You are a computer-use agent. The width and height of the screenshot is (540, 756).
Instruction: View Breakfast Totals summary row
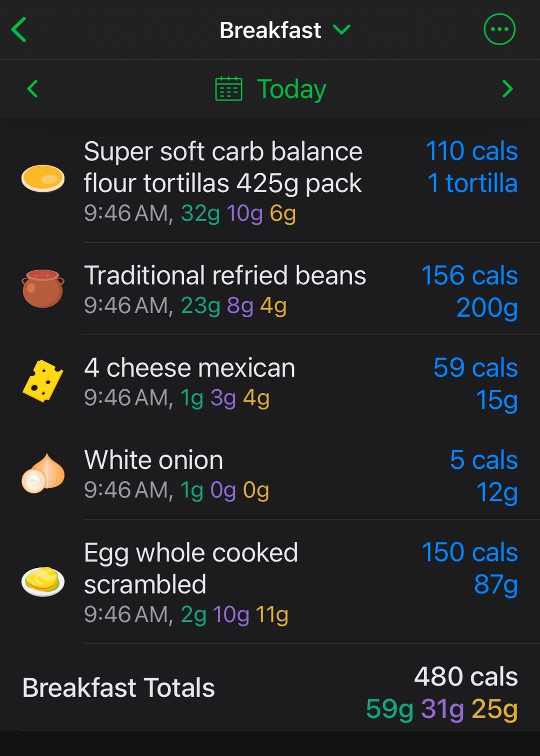270,687
